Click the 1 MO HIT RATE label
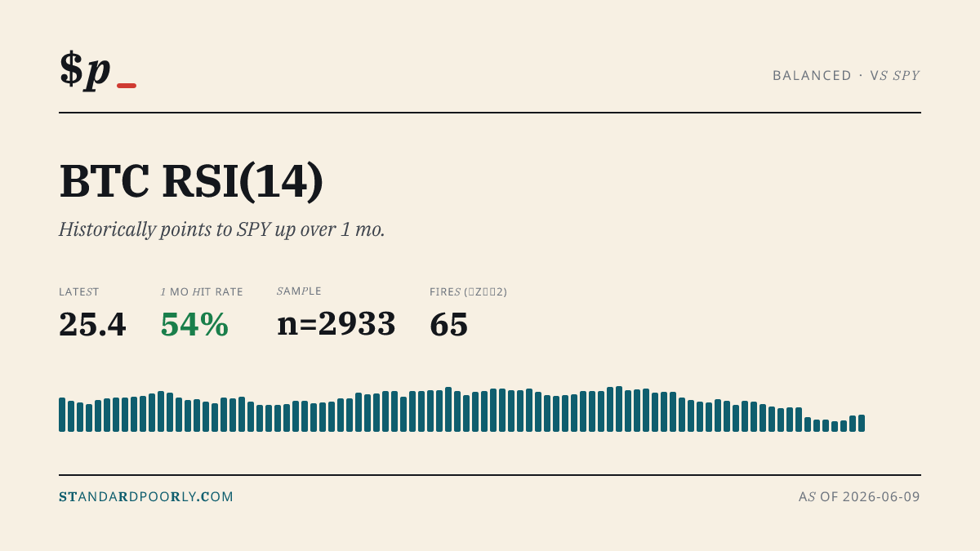 pos(202,291)
